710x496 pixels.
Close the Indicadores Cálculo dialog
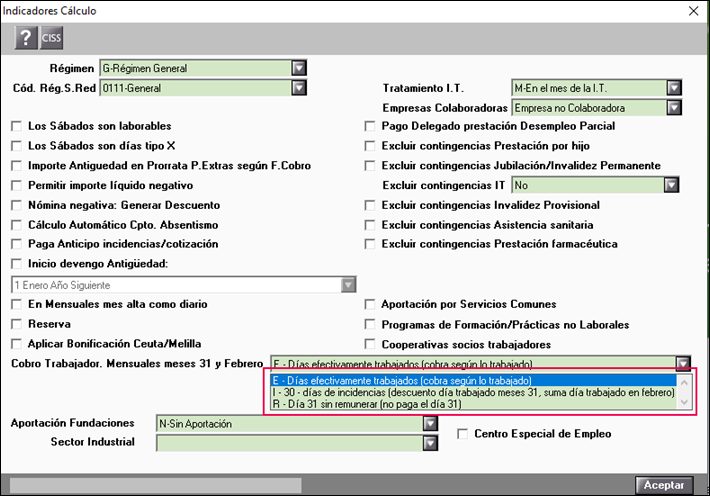[x=693, y=10]
